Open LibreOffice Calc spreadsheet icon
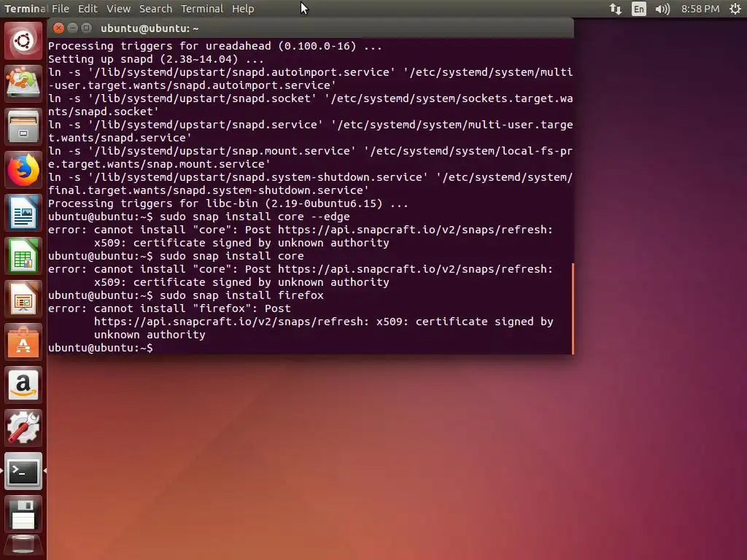Image resolution: width=747 pixels, height=560 pixels. 23,256
